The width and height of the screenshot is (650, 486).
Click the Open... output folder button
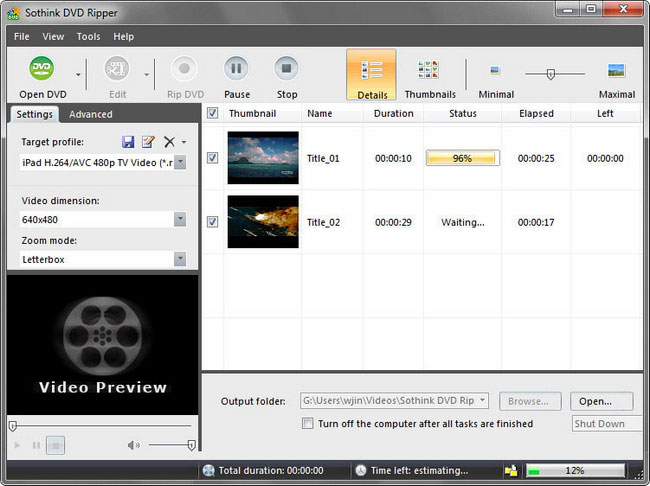601,401
